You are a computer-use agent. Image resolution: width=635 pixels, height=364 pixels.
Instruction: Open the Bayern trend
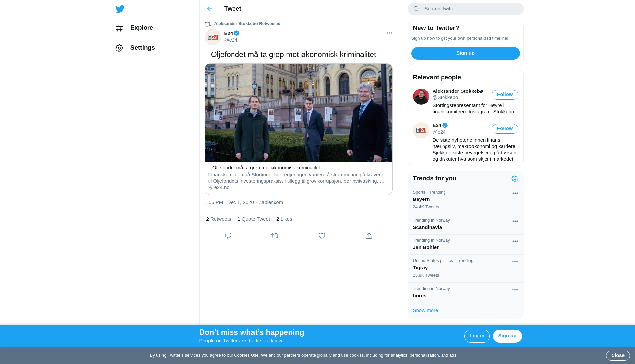[465, 200]
